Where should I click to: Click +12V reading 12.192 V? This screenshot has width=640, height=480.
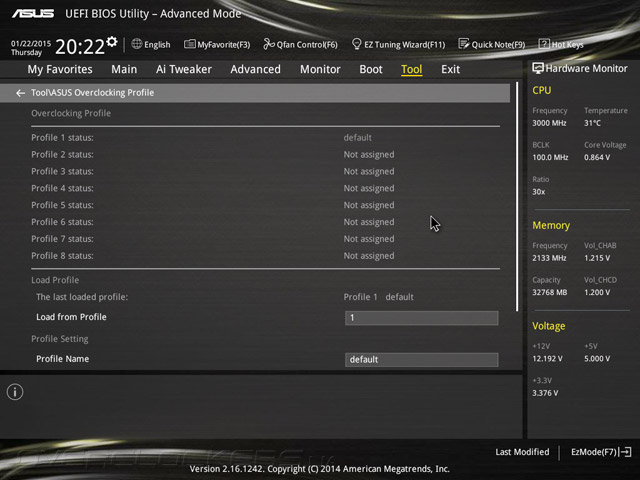click(547, 359)
